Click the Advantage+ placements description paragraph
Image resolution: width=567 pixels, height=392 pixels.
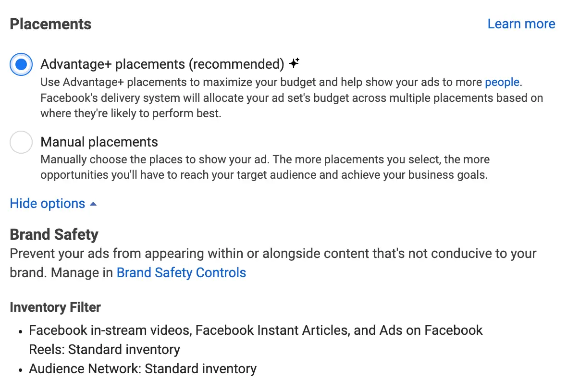pos(288,98)
